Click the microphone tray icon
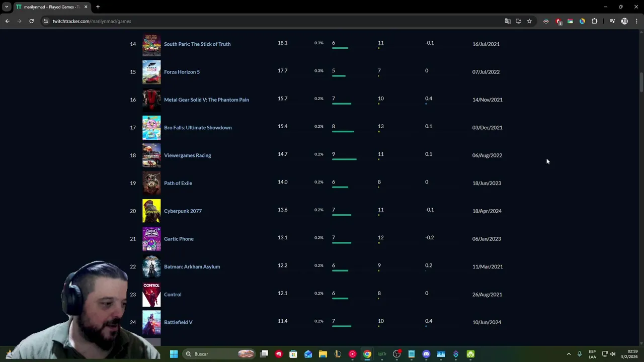644x362 pixels. tap(580, 354)
